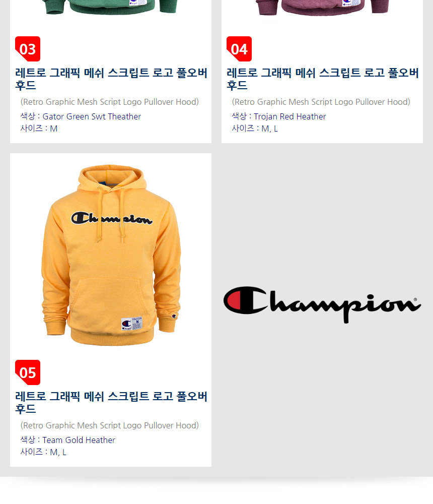Click the red 05 number badge
Viewport: 433px width, 504px height.
28,372
